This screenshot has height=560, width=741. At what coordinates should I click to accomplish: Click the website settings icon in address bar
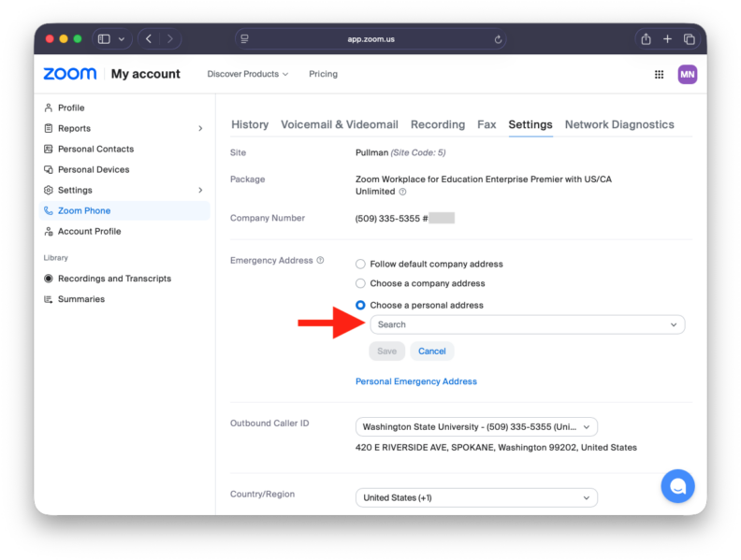[x=244, y=38]
